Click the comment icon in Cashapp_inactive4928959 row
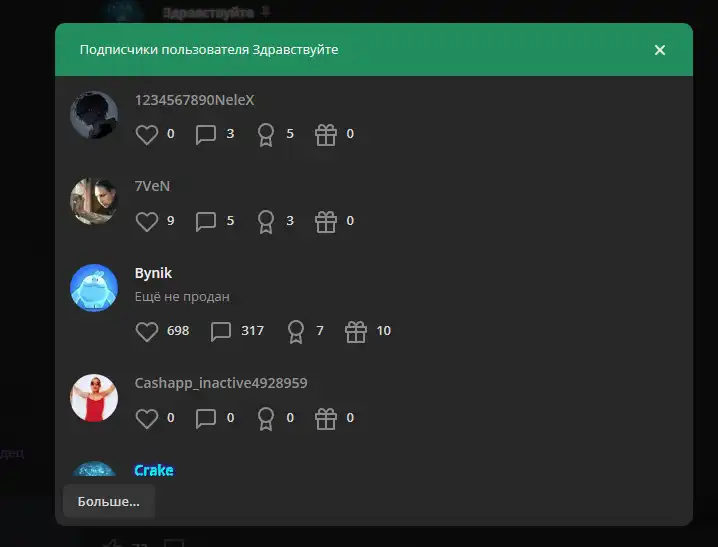 click(206, 418)
